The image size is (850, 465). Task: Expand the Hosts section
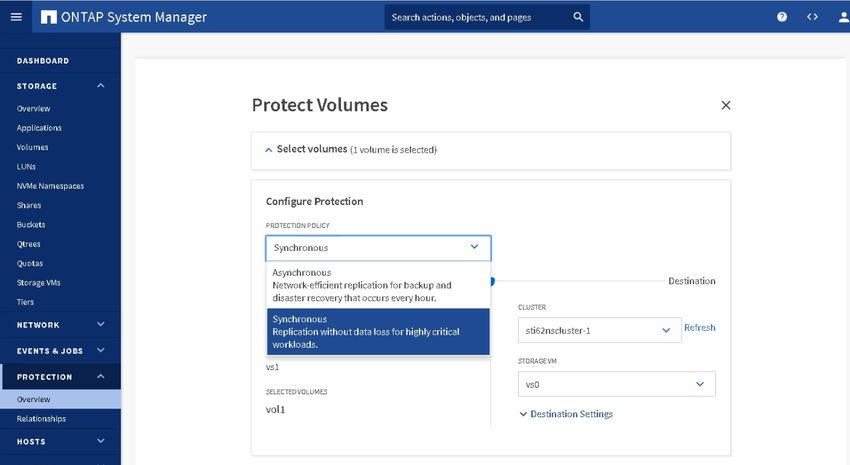point(101,441)
